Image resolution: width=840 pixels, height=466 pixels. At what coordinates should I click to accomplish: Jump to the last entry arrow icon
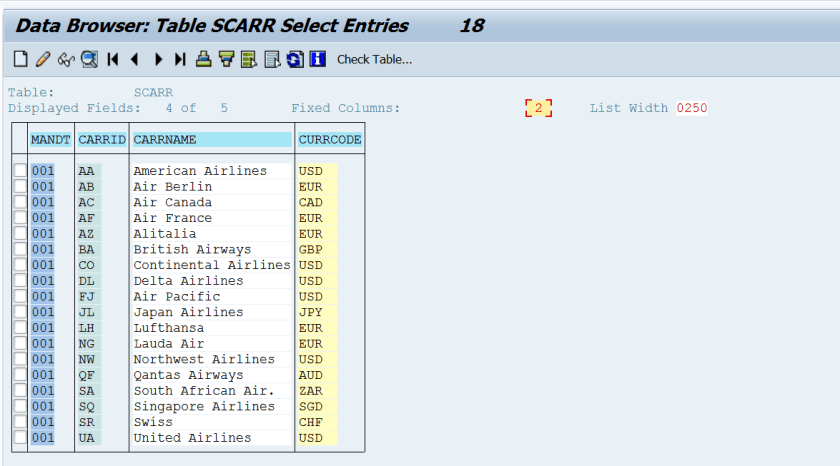pos(180,59)
